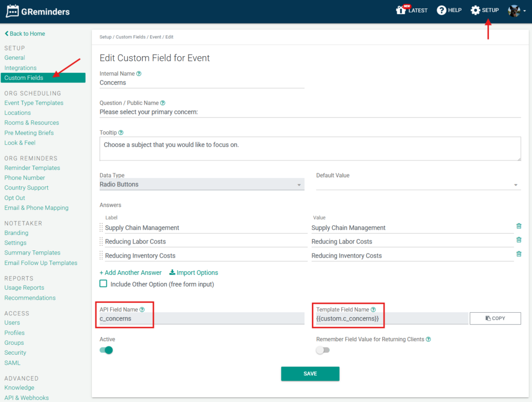Screen dimensions: 532x402
Task: Expand the Default Value dropdown
Action: (x=418, y=184)
